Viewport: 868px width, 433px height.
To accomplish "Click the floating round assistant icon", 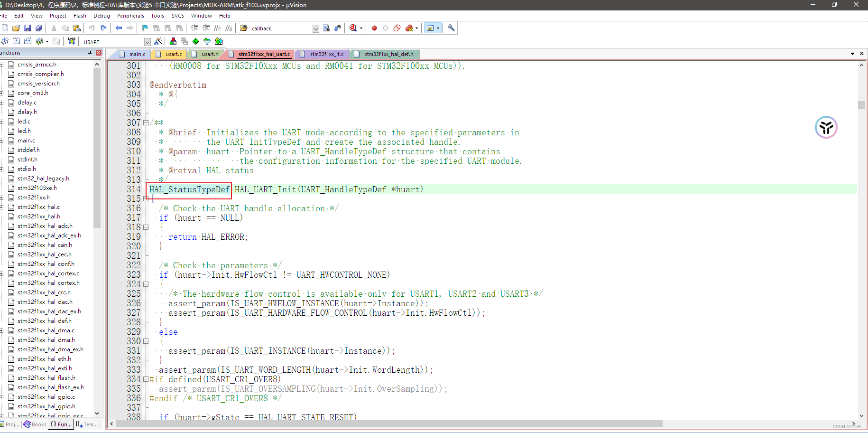I will [x=826, y=127].
